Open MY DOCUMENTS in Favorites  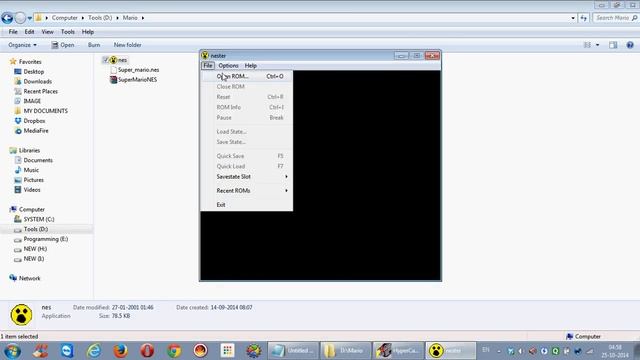click(x=45, y=111)
